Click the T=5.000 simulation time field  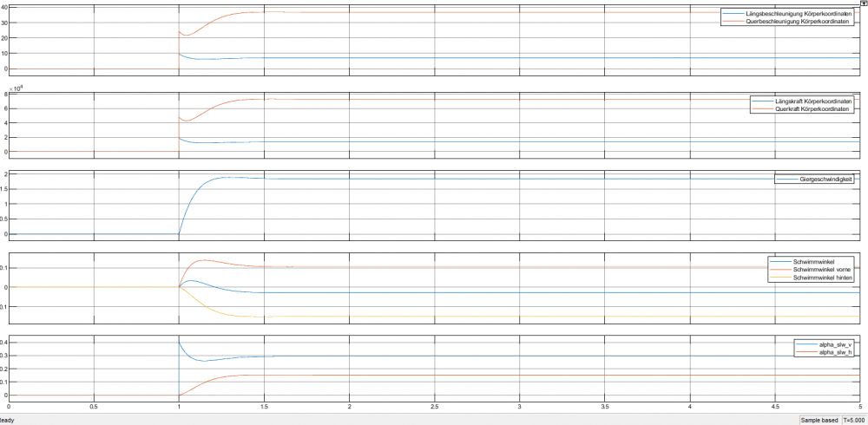[854, 419]
